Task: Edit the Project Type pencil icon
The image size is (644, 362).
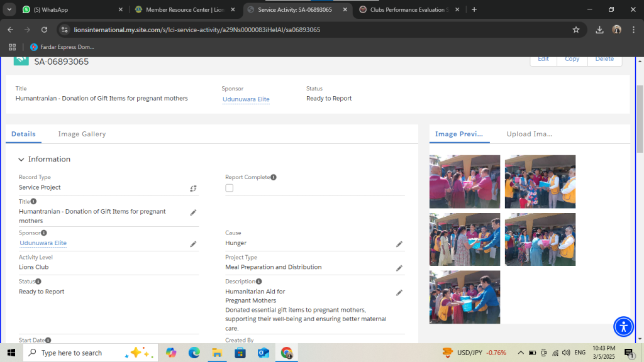Action: pyautogui.click(x=399, y=268)
